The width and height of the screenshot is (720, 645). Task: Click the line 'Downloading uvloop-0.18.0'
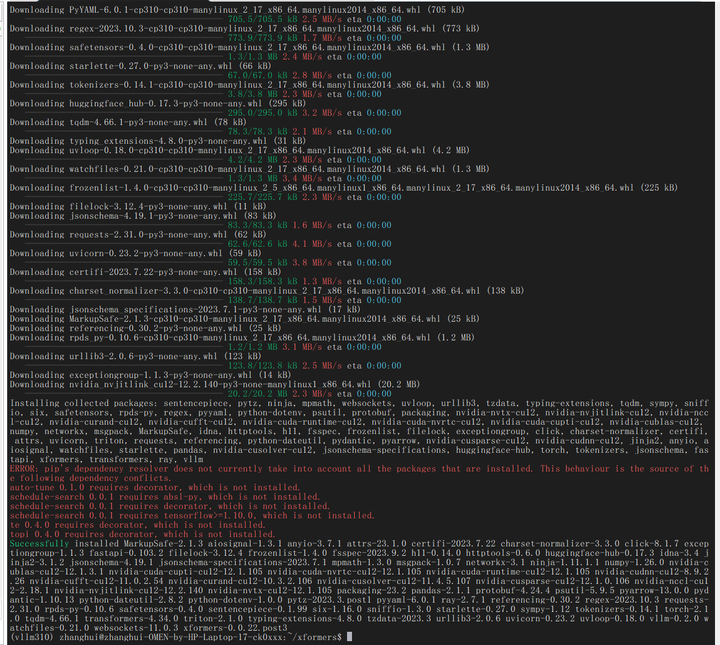240,150
